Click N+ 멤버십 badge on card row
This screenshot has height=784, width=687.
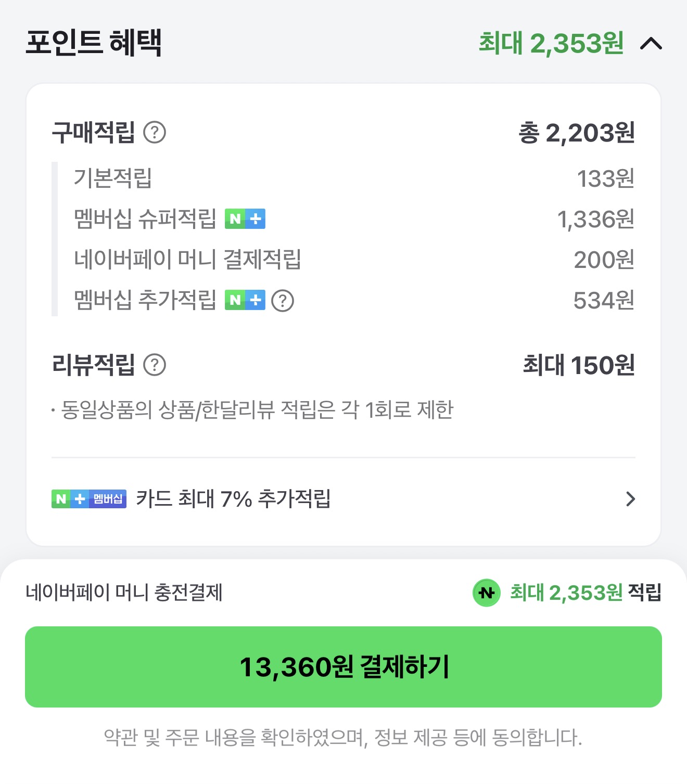pos(89,499)
